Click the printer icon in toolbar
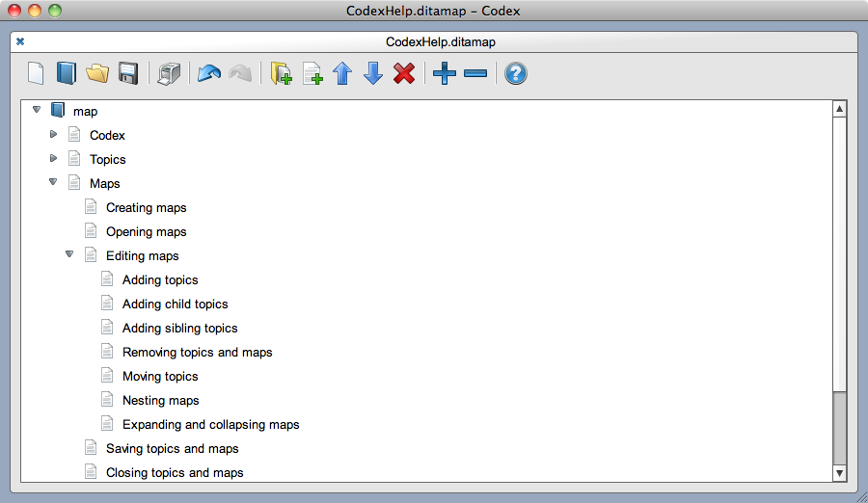This screenshot has width=868, height=503. tap(169, 73)
